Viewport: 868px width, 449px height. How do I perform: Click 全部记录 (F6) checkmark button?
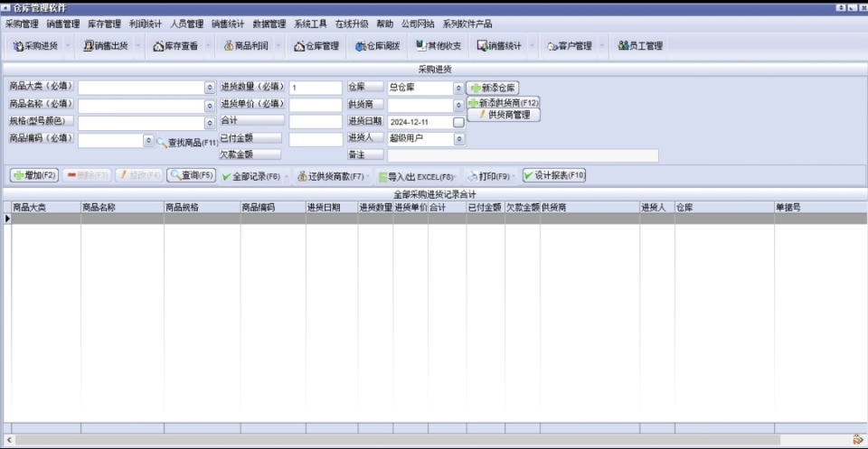(x=251, y=176)
